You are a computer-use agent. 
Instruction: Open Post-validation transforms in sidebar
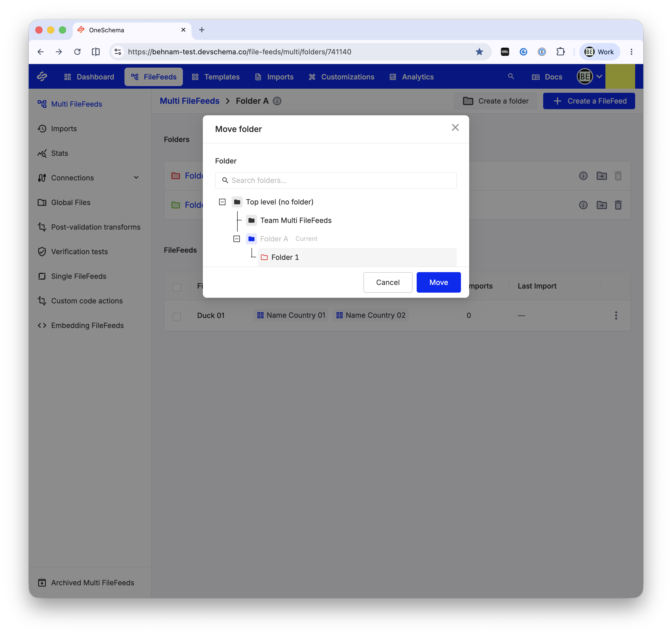click(x=89, y=227)
